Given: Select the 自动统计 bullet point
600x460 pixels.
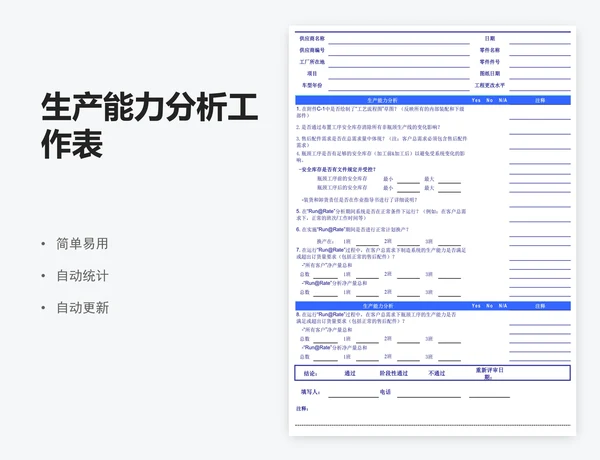Looking at the screenshot, I should click(x=82, y=276).
